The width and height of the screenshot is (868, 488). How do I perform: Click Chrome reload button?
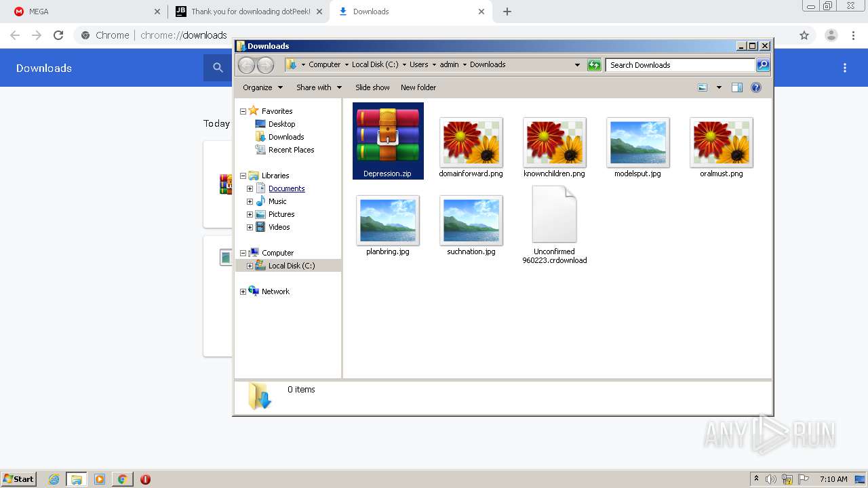(x=58, y=35)
